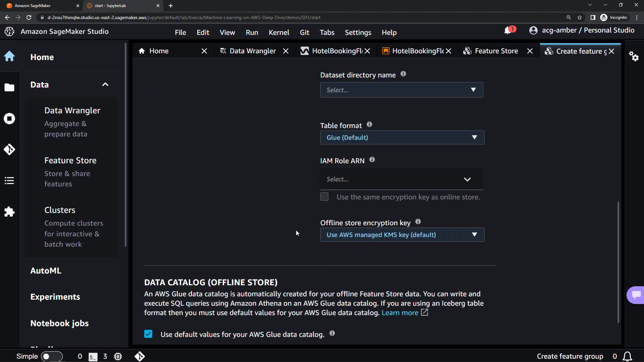The image size is (644, 362).
Task: Open the Kernel menu
Action: pos(279,33)
